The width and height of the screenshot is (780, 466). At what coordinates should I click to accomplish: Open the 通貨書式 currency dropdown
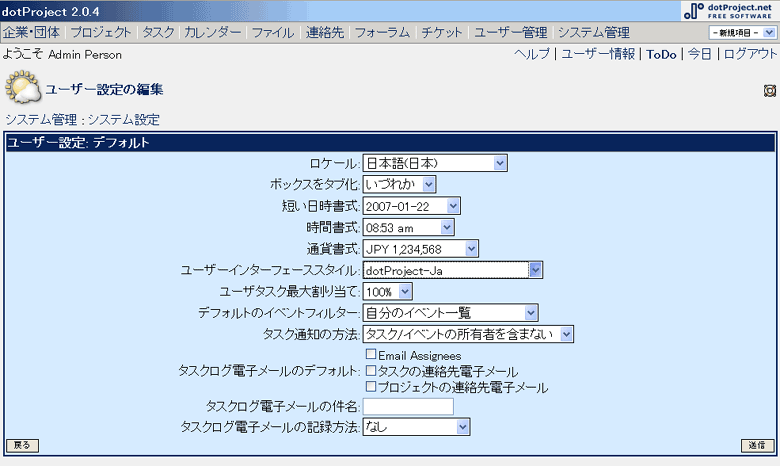coord(420,249)
